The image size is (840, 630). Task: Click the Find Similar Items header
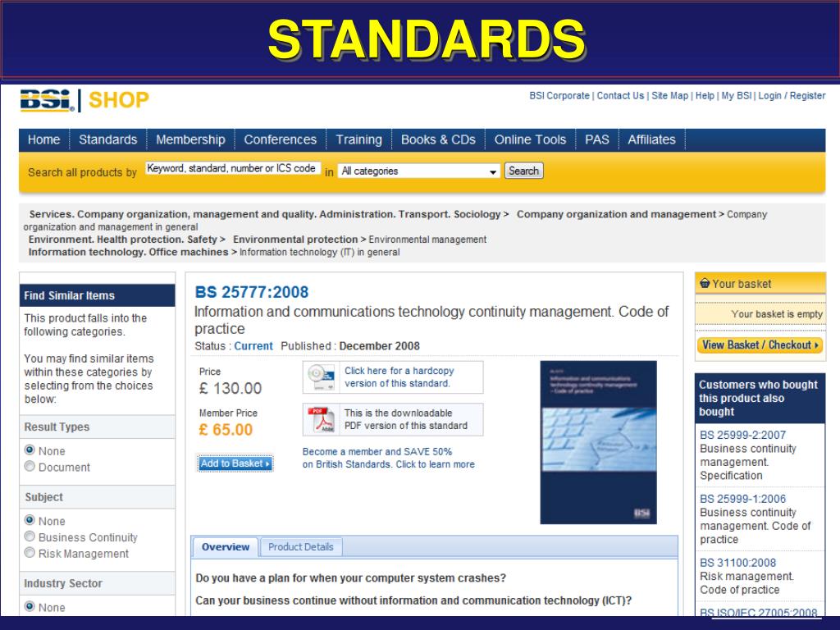98,295
